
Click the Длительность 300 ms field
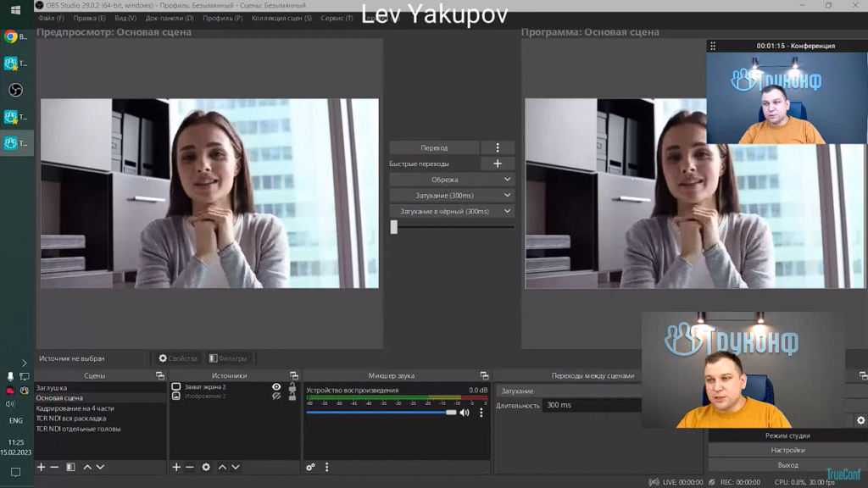point(592,405)
